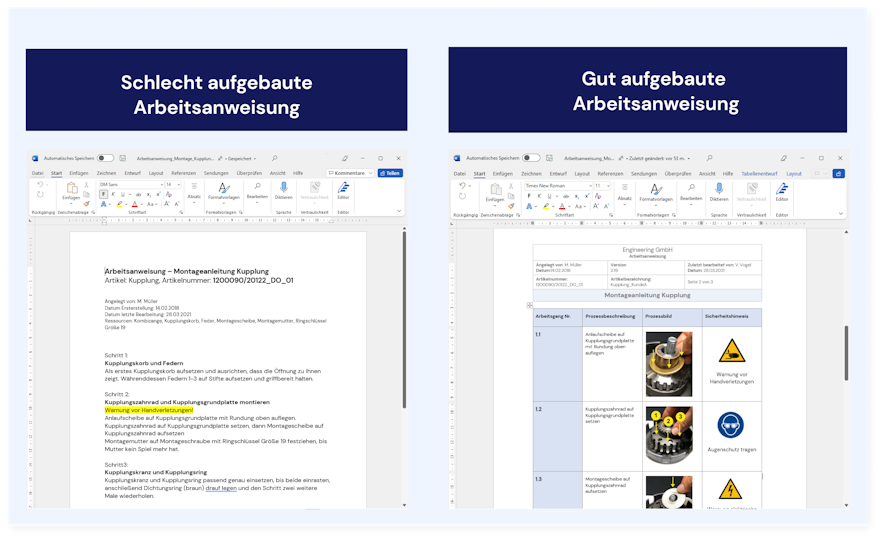Click copy icon in right window ribbon
Image resolution: width=880 pixels, height=539 pixels.
[x=511, y=196]
